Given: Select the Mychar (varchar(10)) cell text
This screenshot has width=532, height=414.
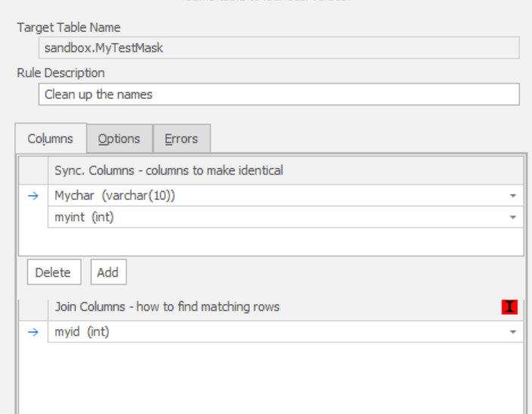Looking at the screenshot, I should pyautogui.click(x=114, y=195).
